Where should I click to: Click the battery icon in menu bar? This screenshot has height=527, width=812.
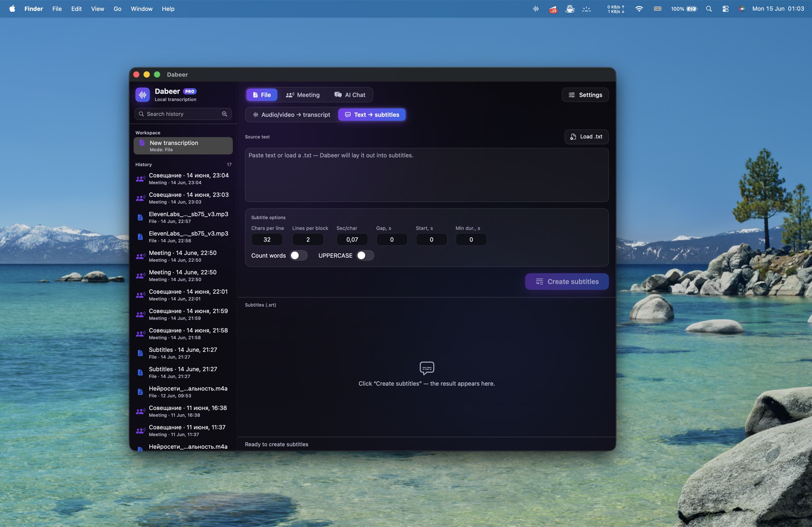(692, 9)
